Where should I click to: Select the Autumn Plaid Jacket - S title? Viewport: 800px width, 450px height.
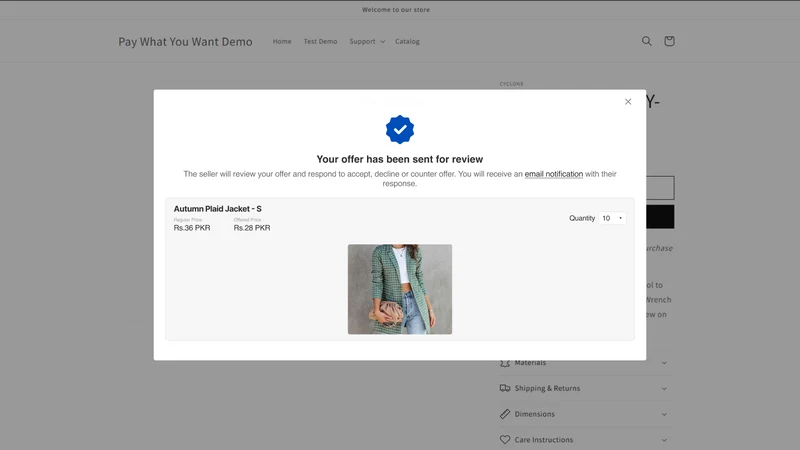[217, 209]
